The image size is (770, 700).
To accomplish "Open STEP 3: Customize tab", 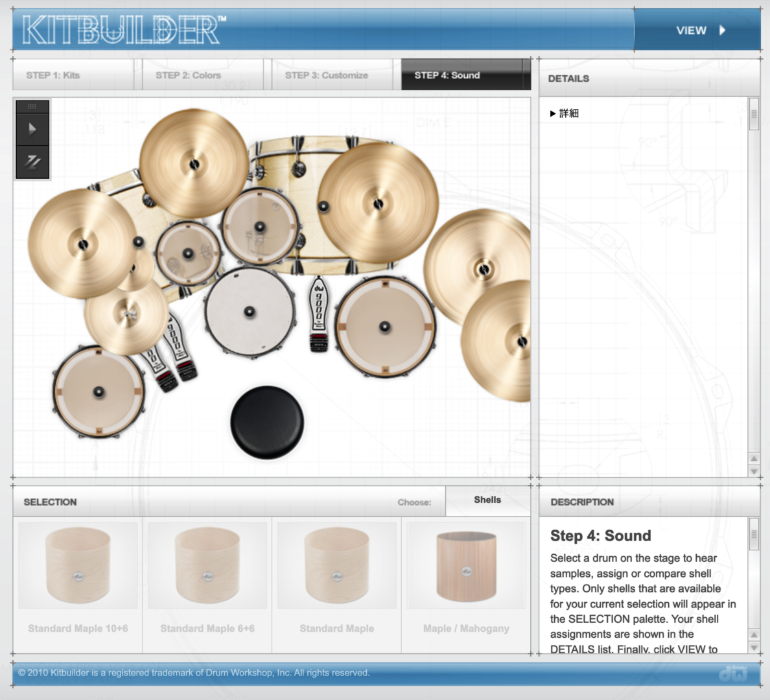I will point(332,75).
